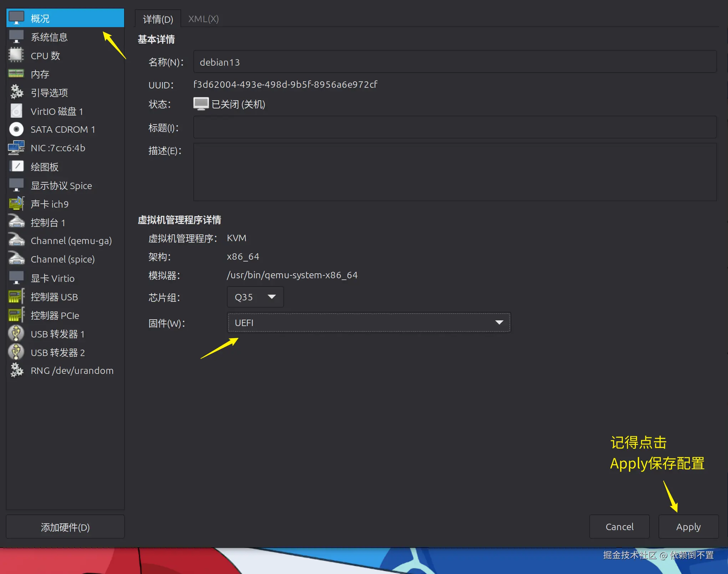Open the 引导选项 boot options entry
728x574 pixels.
coord(49,93)
